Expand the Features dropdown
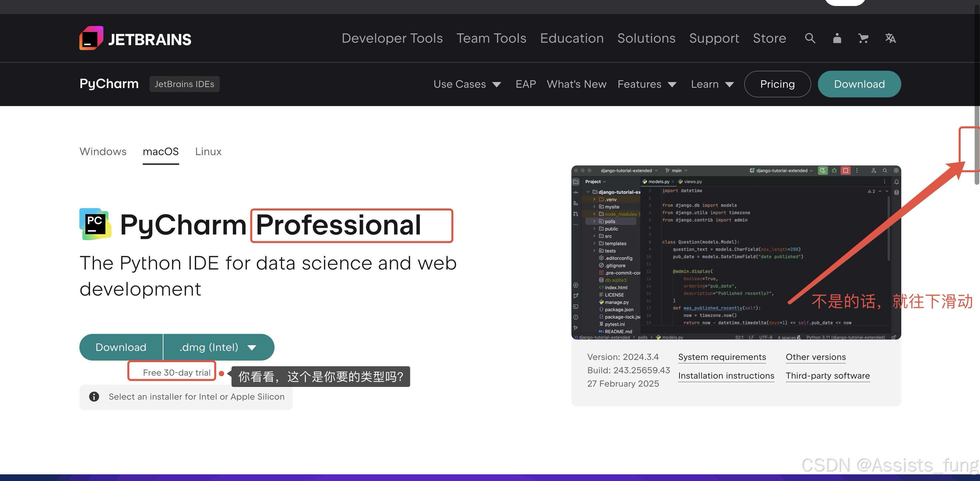 [x=647, y=84]
